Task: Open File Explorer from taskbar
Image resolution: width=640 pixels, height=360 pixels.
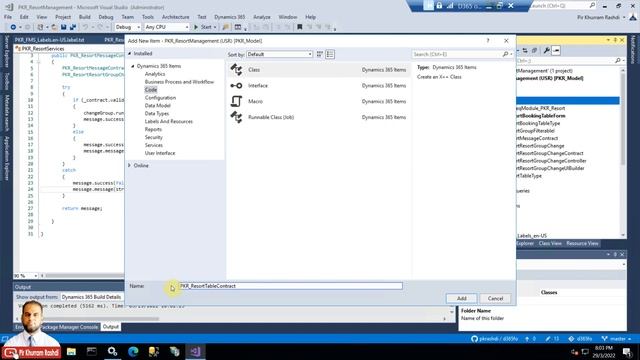Action: tap(71, 351)
